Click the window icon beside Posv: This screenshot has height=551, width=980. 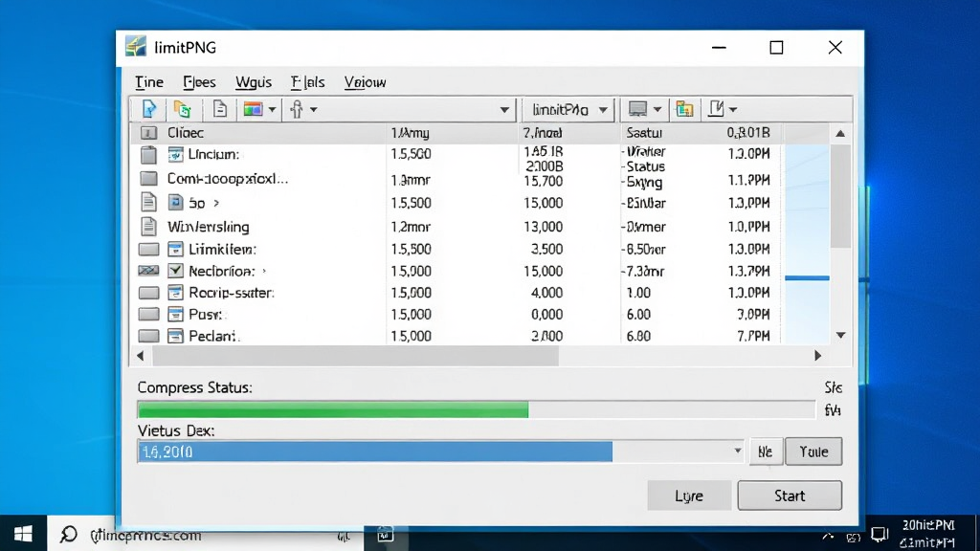(x=176, y=314)
